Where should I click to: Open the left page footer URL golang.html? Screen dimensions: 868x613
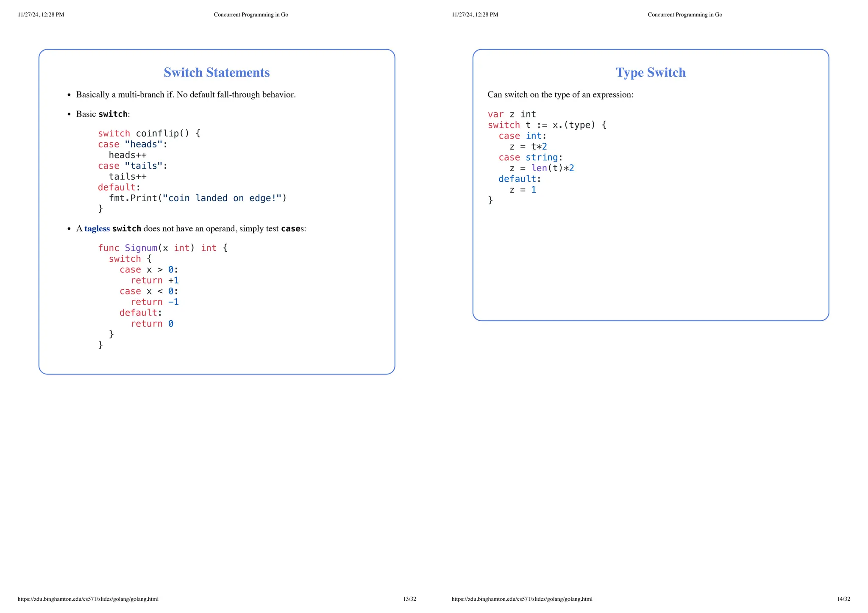[x=88, y=599]
